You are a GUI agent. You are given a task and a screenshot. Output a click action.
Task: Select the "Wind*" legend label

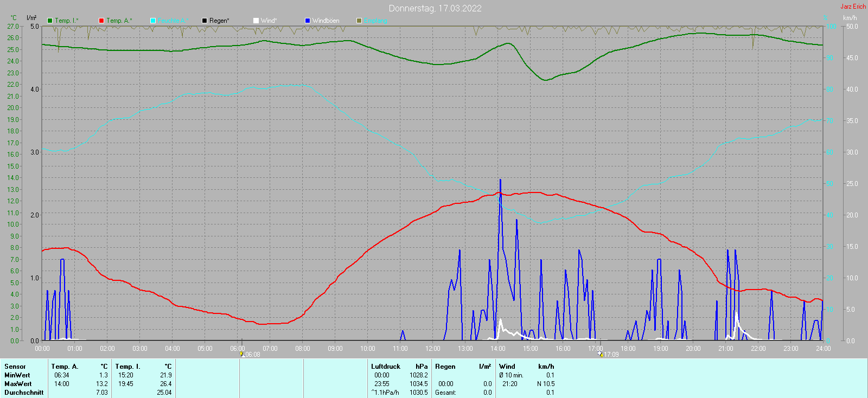pyautogui.click(x=269, y=21)
